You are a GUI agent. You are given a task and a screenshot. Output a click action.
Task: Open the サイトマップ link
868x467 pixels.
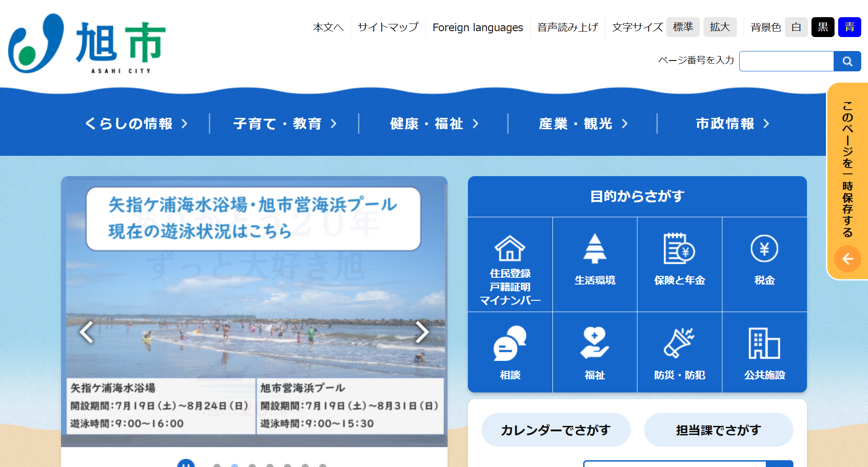(x=388, y=28)
